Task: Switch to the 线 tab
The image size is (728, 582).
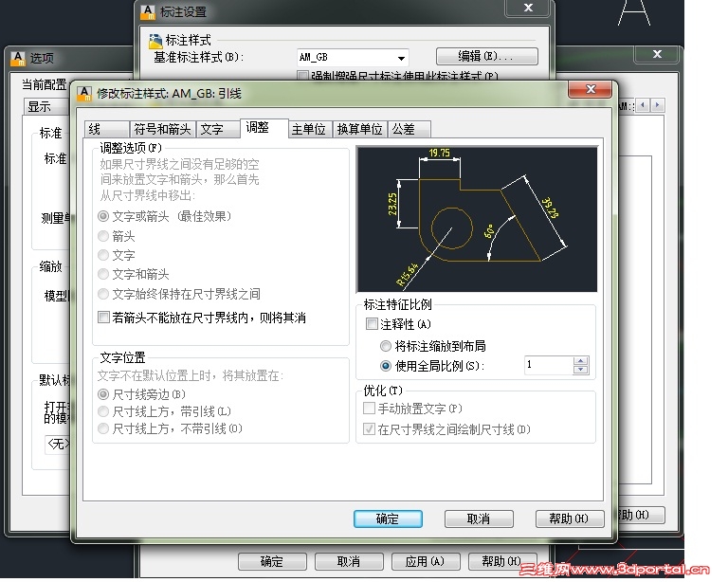Action: pyautogui.click(x=106, y=129)
